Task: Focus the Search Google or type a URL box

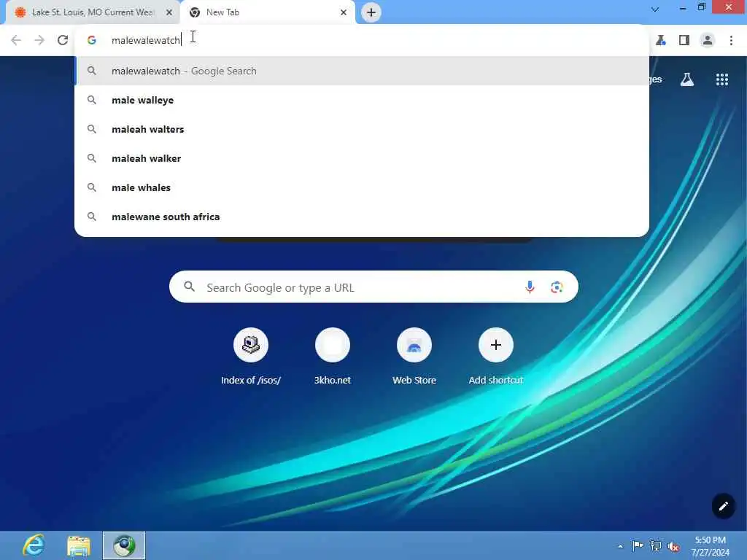Action: [373, 287]
